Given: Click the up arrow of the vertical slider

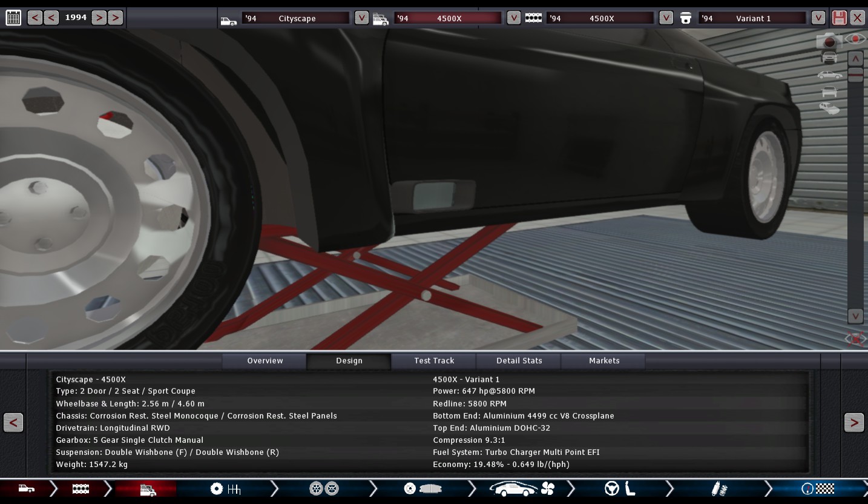Looking at the screenshot, I should tap(855, 59).
